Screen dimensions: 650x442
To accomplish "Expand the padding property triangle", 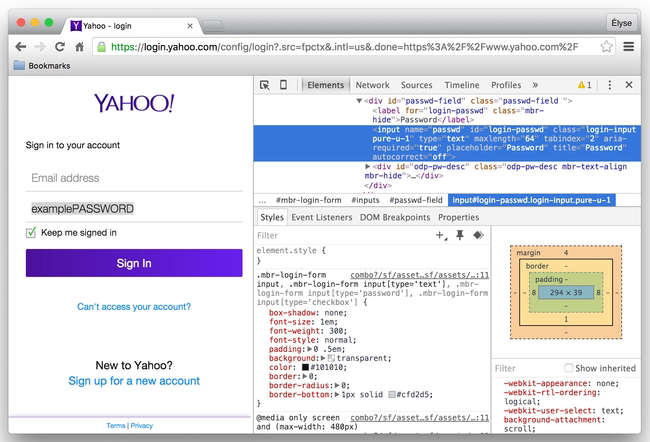I will pos(309,349).
